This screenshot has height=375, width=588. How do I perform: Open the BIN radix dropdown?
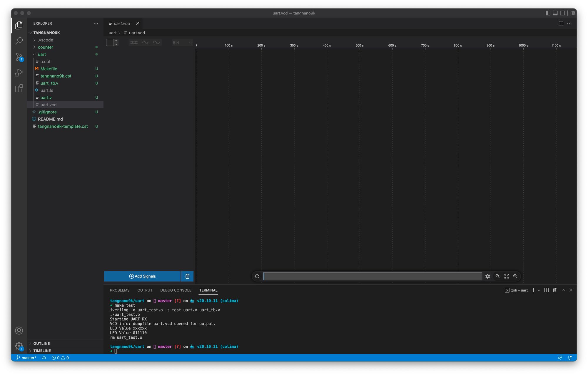182,43
